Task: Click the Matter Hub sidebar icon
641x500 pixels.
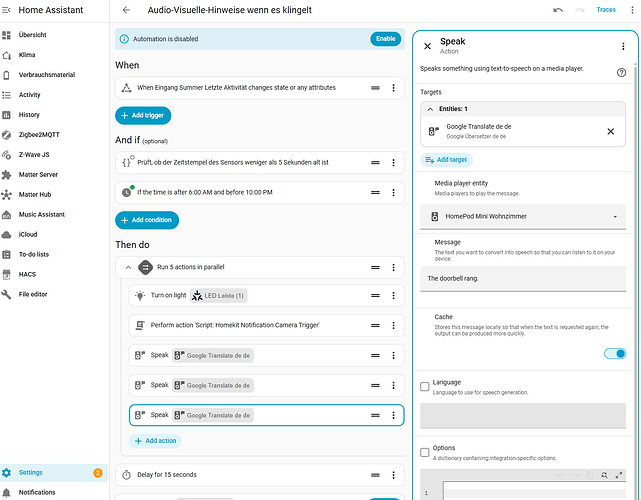Action: (7, 195)
